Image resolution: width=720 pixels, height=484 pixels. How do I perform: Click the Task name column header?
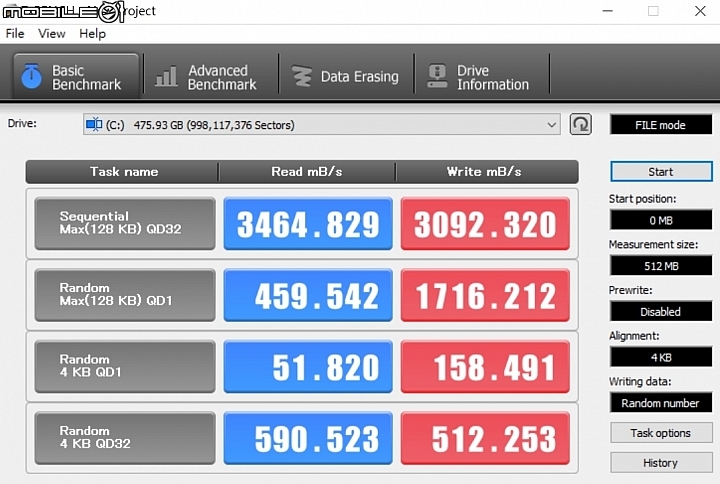click(124, 172)
